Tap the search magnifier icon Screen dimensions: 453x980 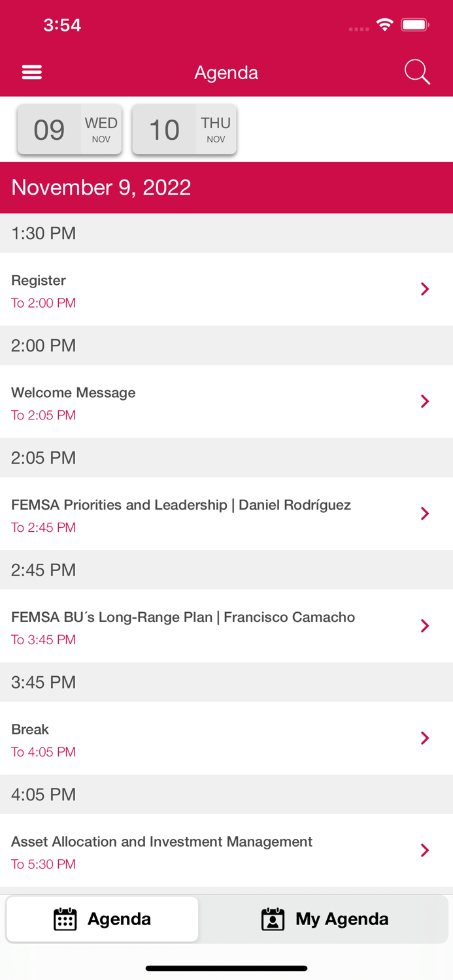click(x=417, y=72)
